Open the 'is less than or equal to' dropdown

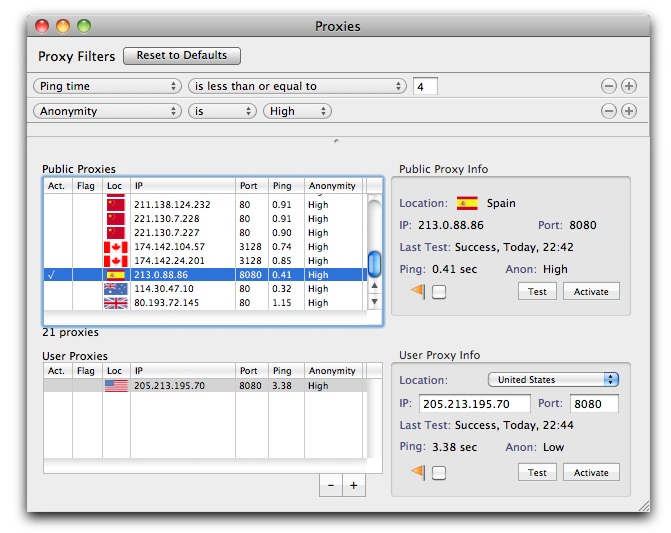click(x=297, y=86)
